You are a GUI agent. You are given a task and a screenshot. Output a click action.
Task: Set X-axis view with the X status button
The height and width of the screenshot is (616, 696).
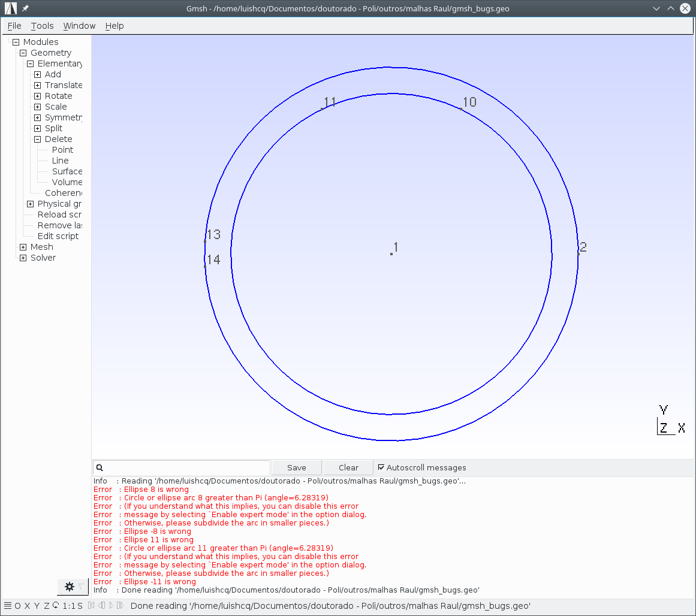point(27,606)
